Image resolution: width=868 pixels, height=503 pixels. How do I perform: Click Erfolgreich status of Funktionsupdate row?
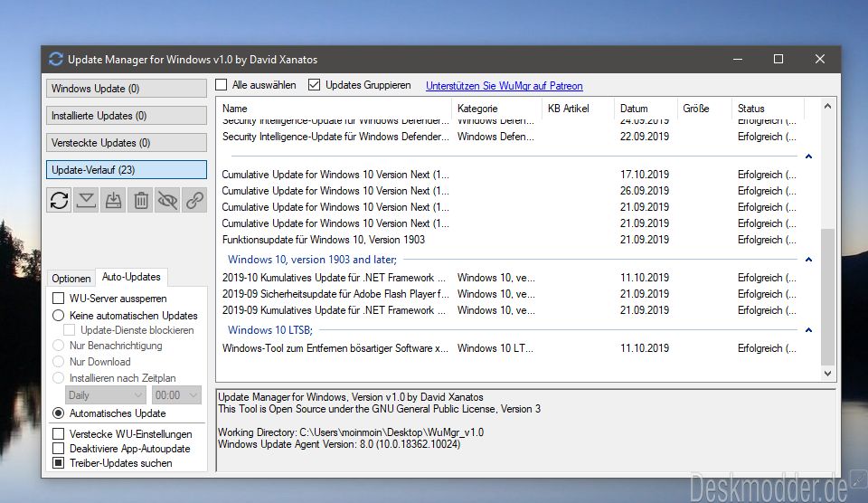tap(767, 240)
